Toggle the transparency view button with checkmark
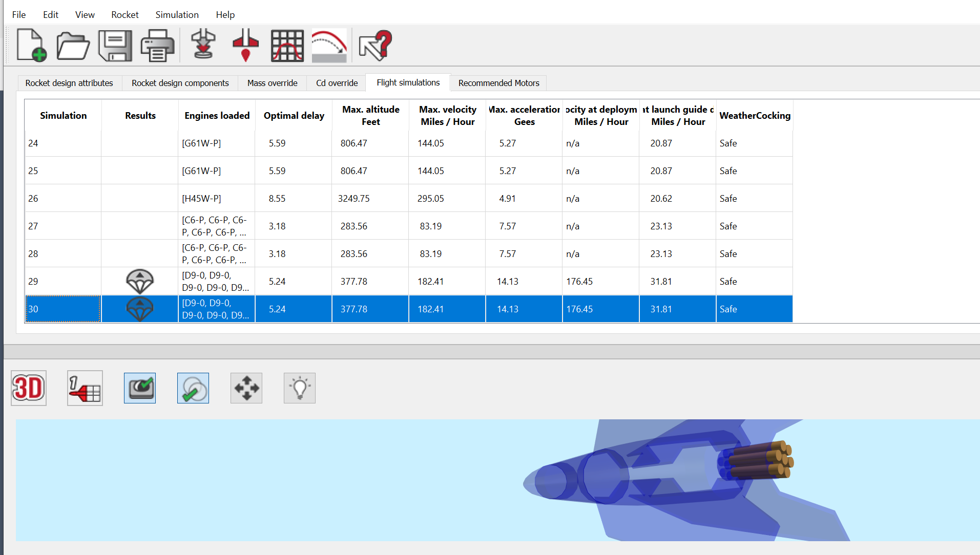980x555 pixels. (193, 388)
